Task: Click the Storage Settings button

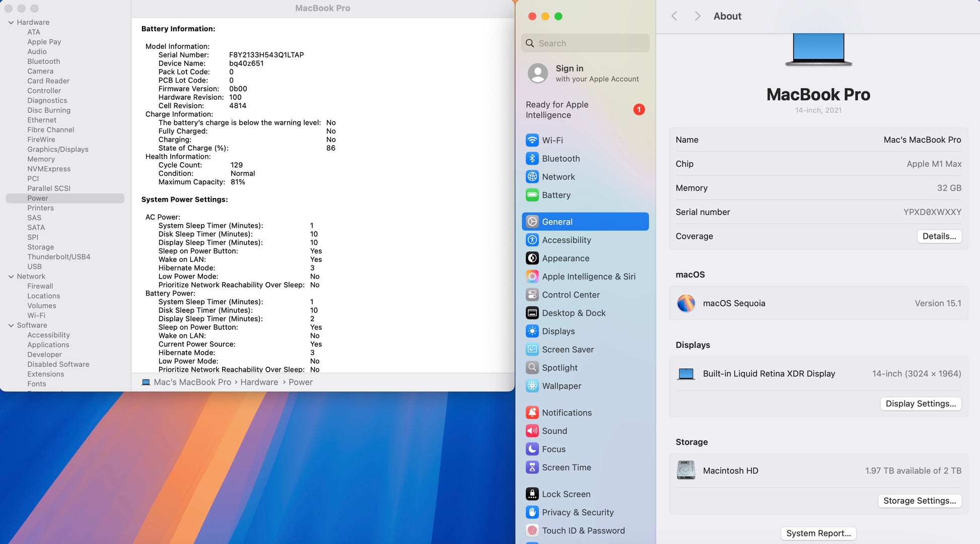Action: pyautogui.click(x=919, y=501)
